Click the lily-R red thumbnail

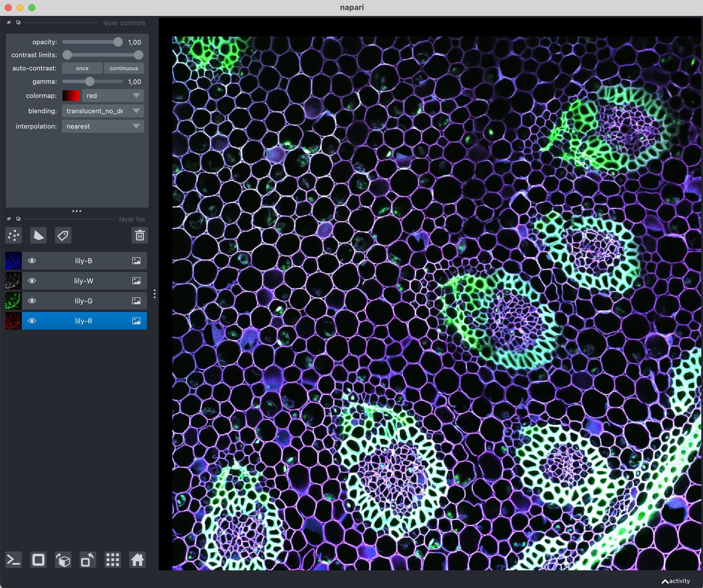click(13, 321)
